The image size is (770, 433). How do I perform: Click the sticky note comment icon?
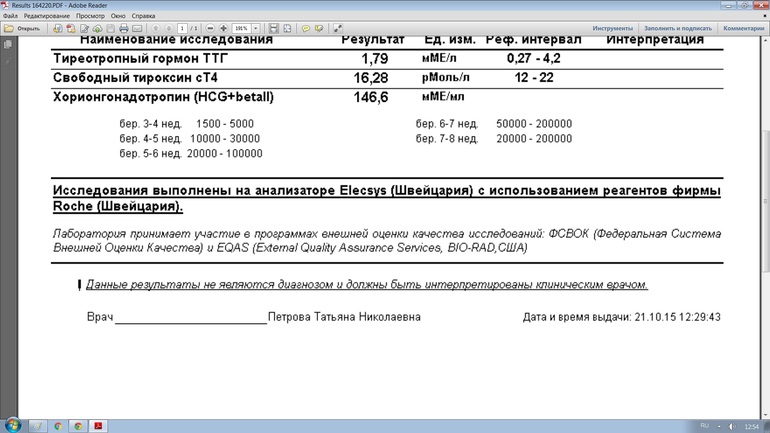click(x=306, y=29)
